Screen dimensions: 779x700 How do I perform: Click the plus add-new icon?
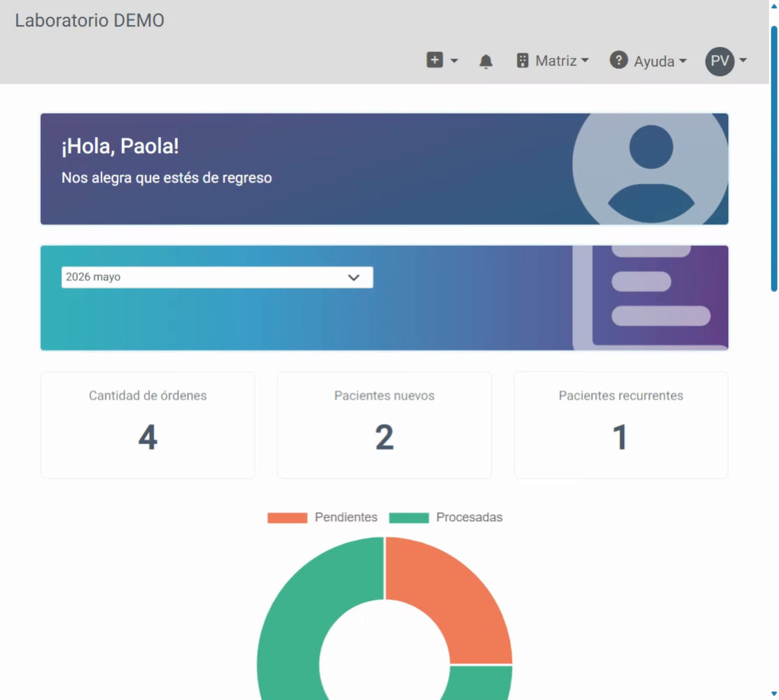pos(434,60)
